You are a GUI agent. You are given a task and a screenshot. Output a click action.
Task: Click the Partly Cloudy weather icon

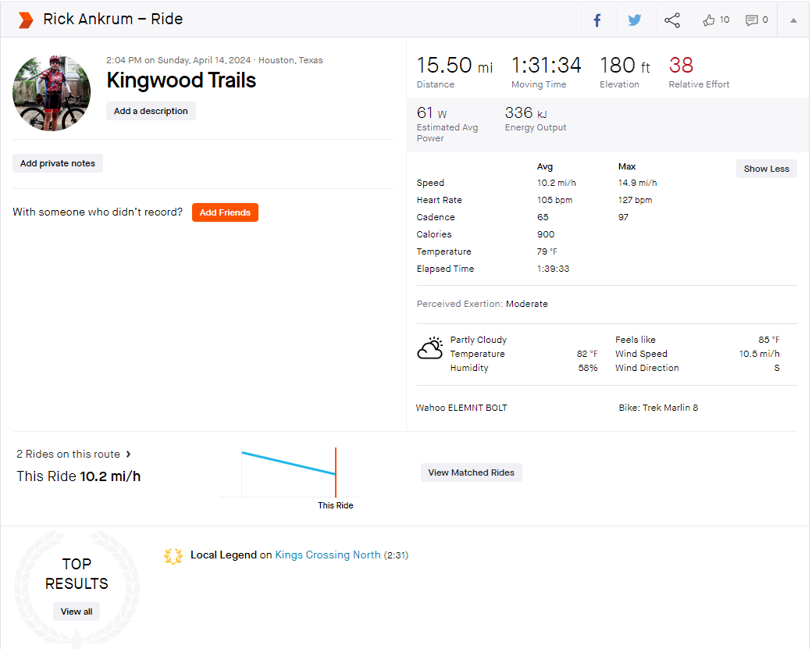[430, 348]
